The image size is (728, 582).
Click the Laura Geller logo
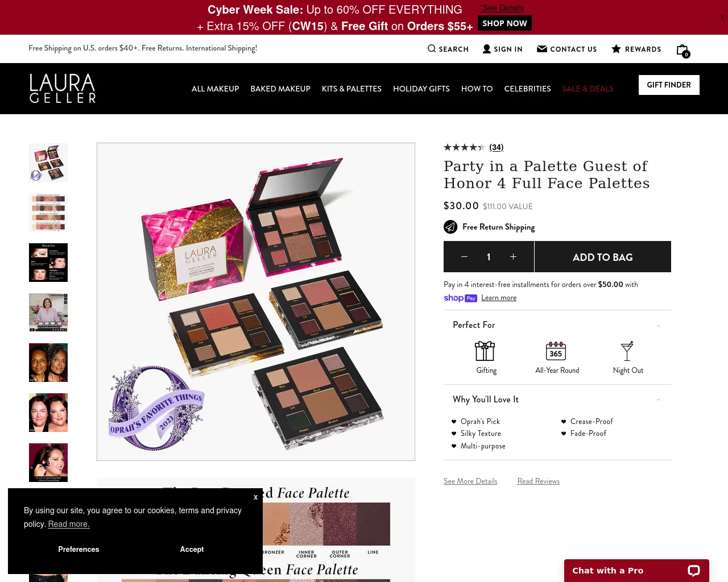(63, 88)
